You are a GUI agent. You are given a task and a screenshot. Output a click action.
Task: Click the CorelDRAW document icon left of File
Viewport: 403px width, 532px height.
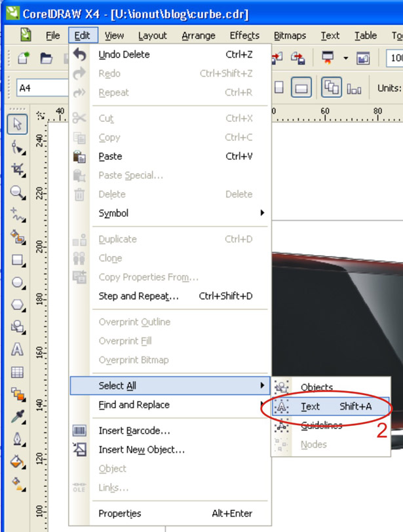click(x=26, y=35)
